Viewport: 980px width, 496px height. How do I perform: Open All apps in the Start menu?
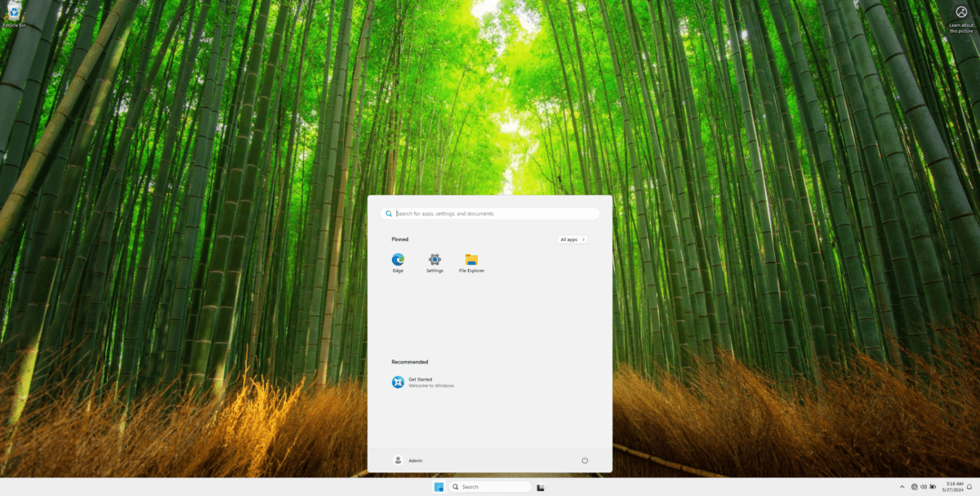point(571,239)
